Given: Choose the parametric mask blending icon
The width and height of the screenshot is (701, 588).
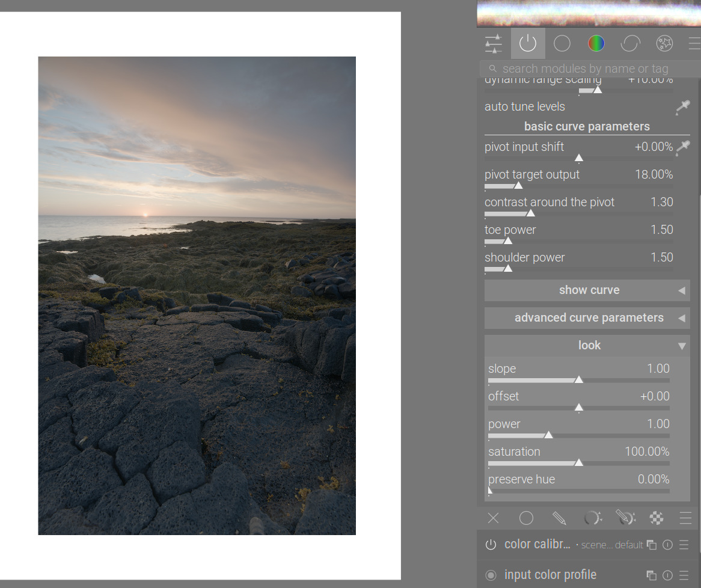Looking at the screenshot, I should click(592, 518).
